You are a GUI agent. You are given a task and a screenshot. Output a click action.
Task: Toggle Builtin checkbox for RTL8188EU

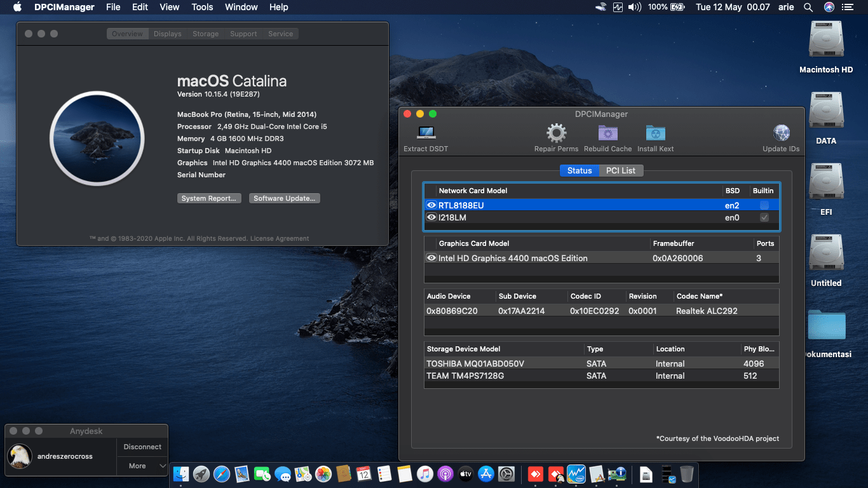764,205
